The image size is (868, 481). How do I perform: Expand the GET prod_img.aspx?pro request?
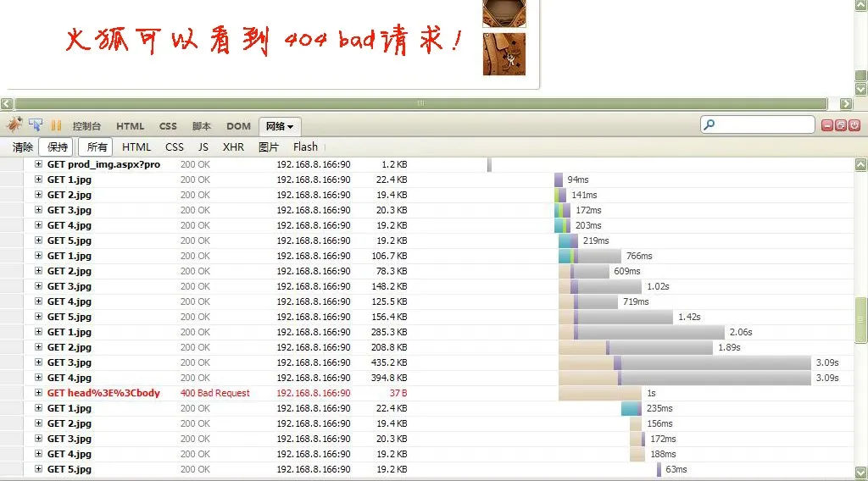click(38, 164)
